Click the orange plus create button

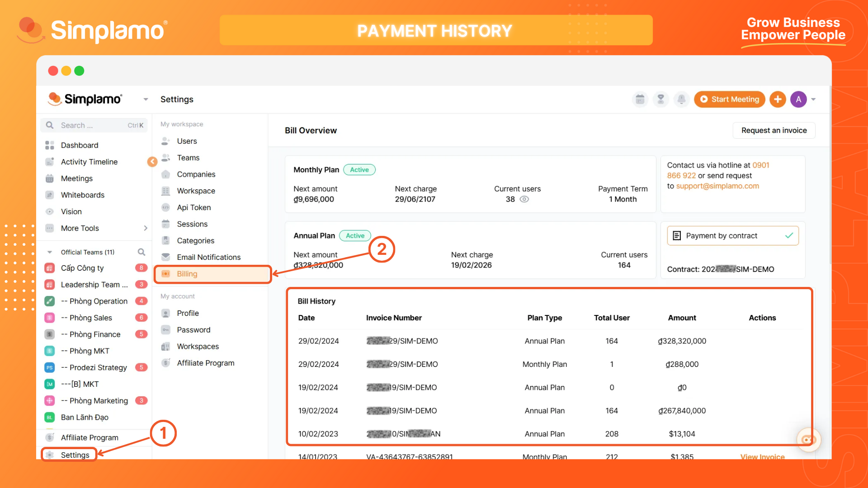[778, 99]
